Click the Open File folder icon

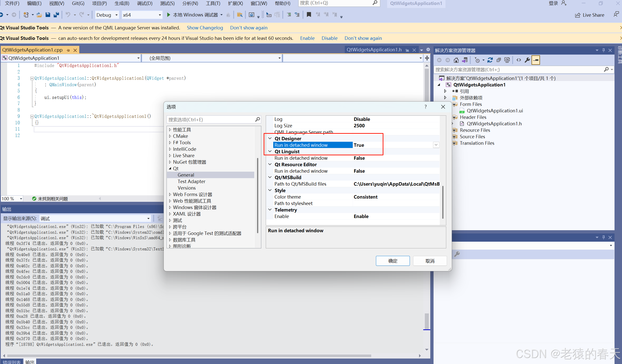coord(39,15)
